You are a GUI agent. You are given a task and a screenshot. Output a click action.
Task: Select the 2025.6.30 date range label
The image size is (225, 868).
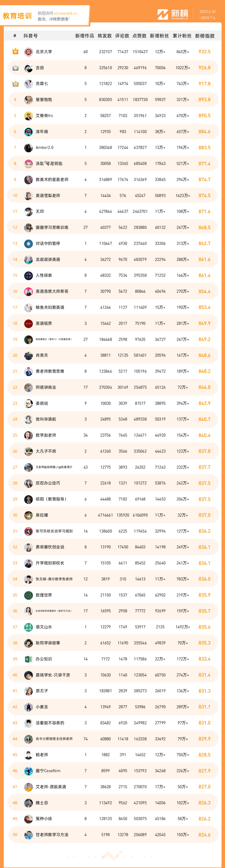[x=207, y=12]
